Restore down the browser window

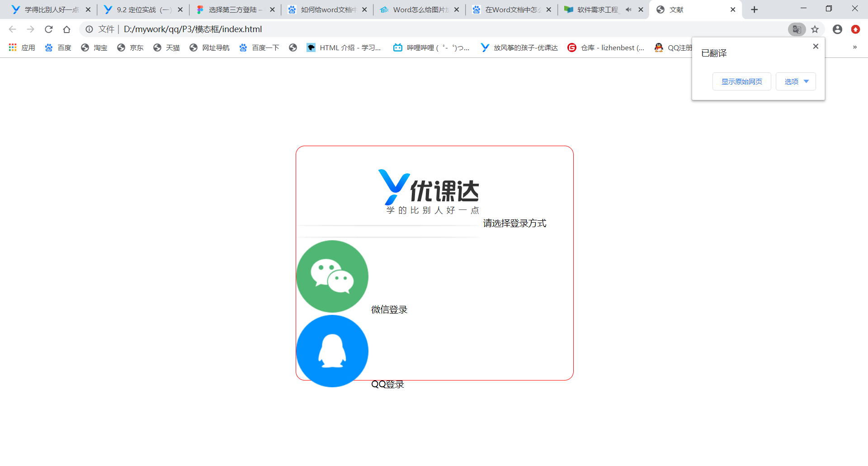(829, 9)
